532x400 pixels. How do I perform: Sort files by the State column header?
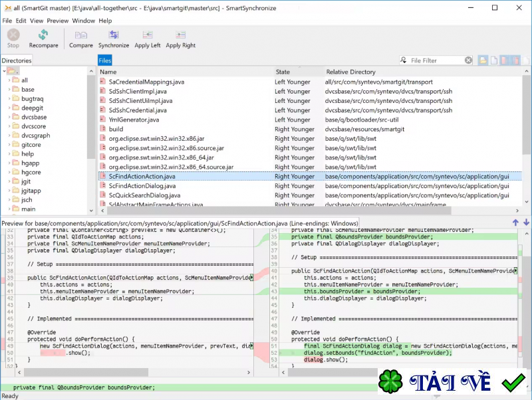[x=299, y=72]
